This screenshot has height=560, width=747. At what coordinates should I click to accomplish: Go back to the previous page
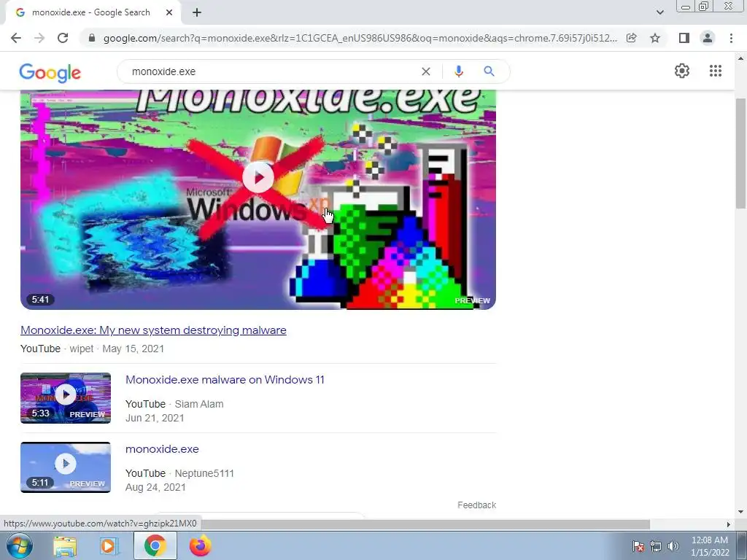pos(16,38)
